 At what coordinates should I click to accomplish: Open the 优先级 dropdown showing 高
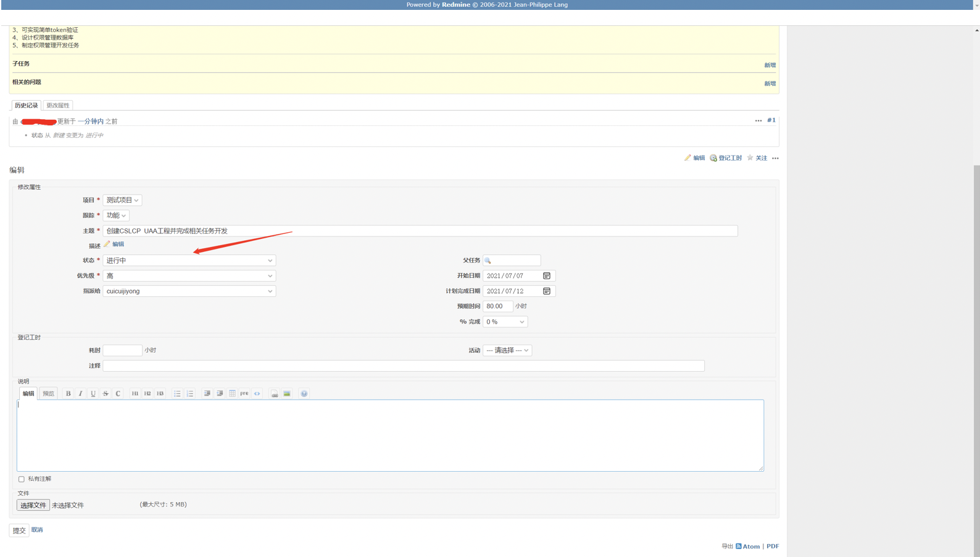[189, 276]
